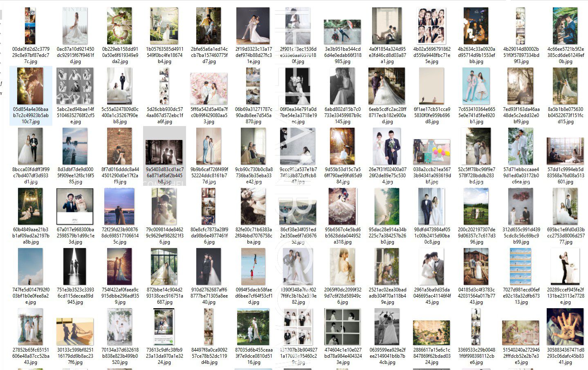This screenshot has width=588, height=370.
Task: Choose the 4c66ee5721b5f2e couple thumbnail
Action: (565, 26)
